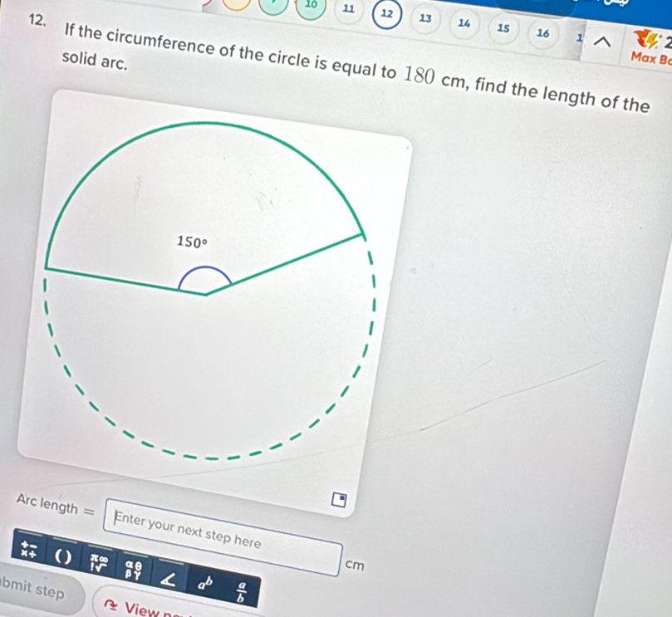Open question 16
The image size is (672, 617).
coord(542,34)
